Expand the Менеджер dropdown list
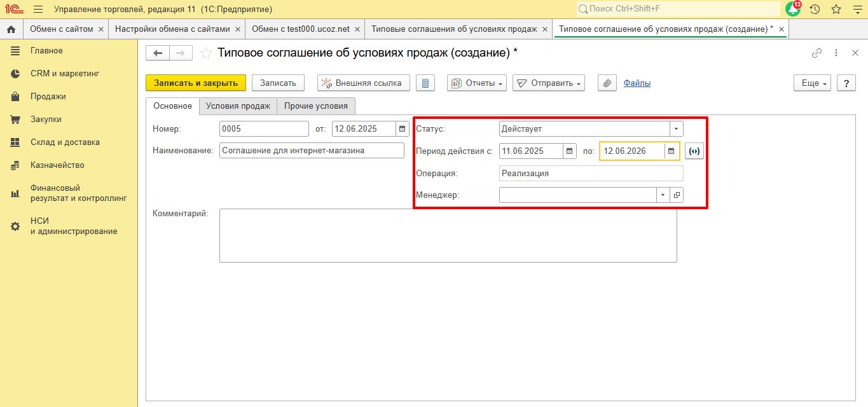Viewport: 868px width, 407px height. click(663, 195)
